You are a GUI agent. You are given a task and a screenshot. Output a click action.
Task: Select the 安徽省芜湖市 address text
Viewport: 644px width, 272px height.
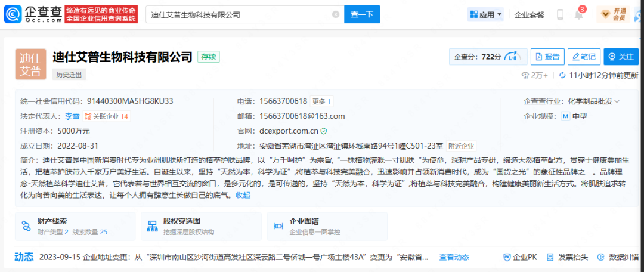click(x=352, y=146)
